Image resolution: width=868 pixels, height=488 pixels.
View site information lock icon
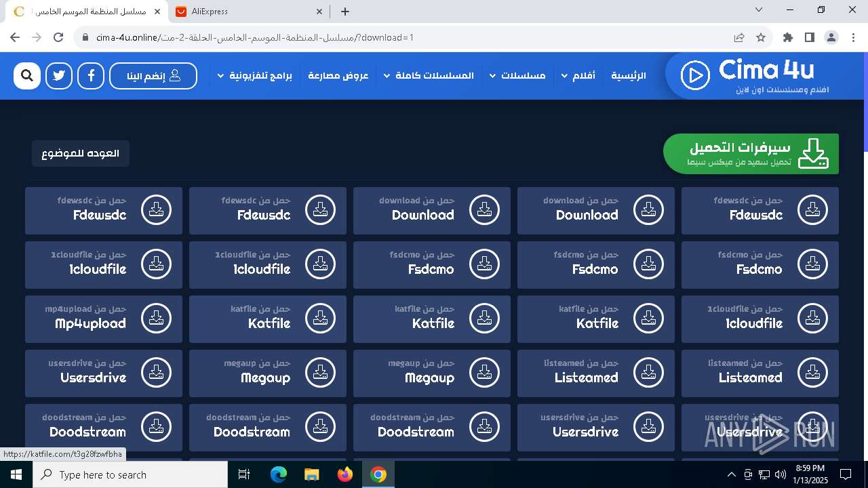85,37
